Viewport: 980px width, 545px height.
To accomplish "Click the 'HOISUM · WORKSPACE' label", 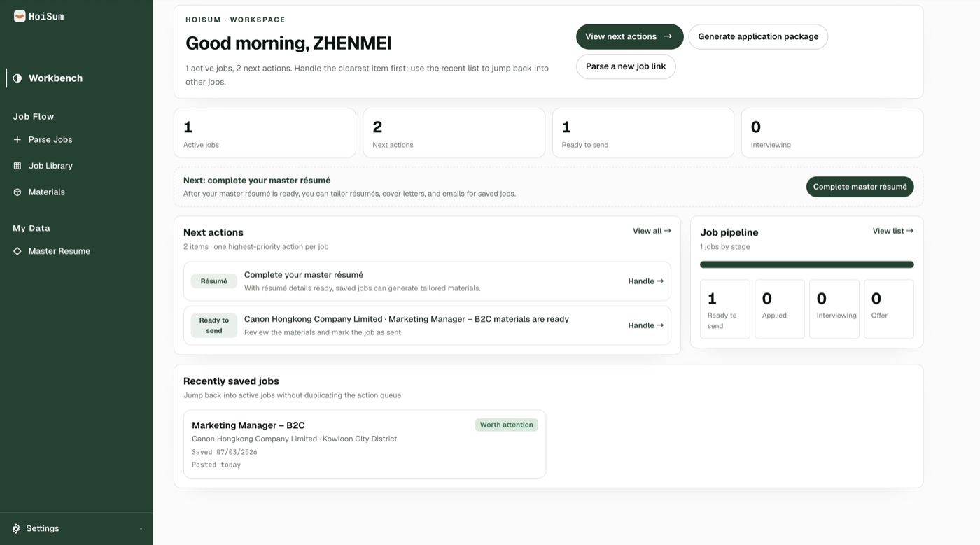I will point(235,20).
